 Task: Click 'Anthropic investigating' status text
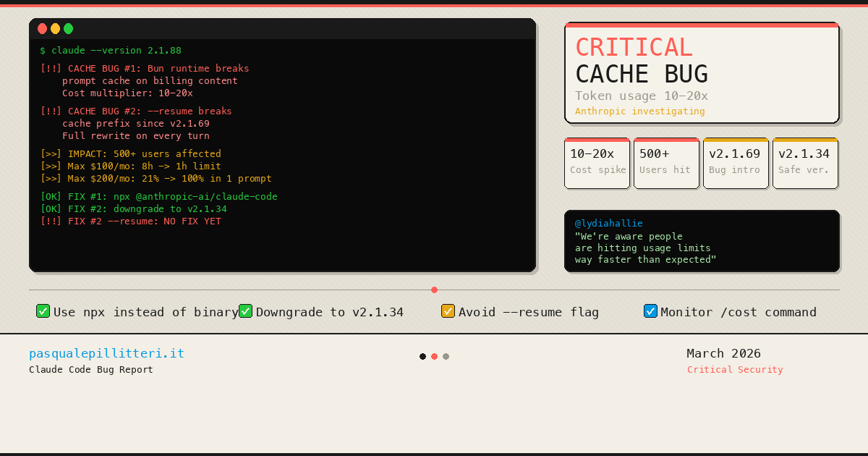pyautogui.click(x=640, y=111)
